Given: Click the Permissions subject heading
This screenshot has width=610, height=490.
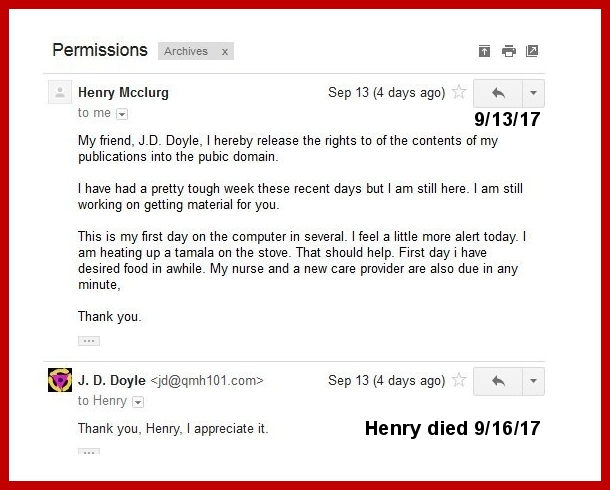Looking at the screenshot, I should pyautogui.click(x=99, y=50).
